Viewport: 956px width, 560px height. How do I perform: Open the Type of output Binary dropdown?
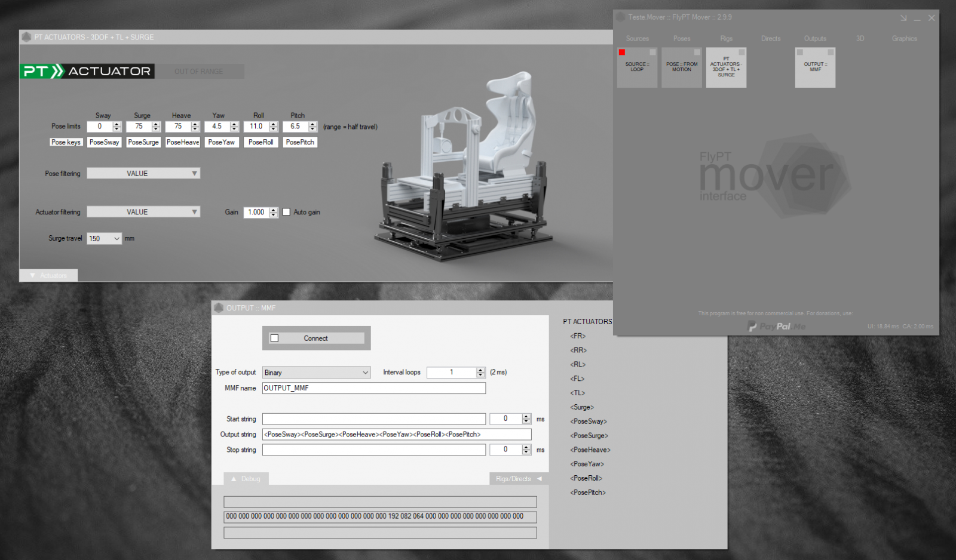point(316,372)
